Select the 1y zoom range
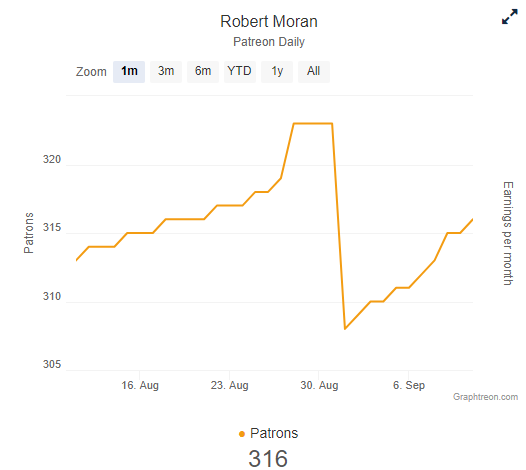526x470 pixels. (x=277, y=71)
